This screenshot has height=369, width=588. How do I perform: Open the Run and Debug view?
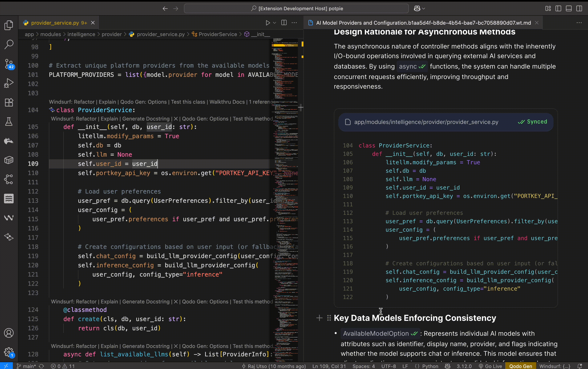(x=9, y=83)
